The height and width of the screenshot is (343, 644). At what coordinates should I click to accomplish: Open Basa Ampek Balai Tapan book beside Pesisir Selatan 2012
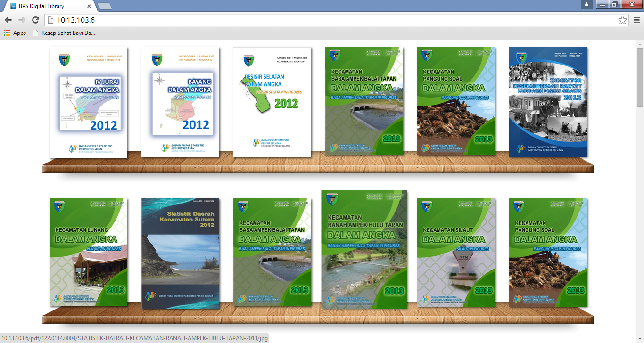pos(364,101)
